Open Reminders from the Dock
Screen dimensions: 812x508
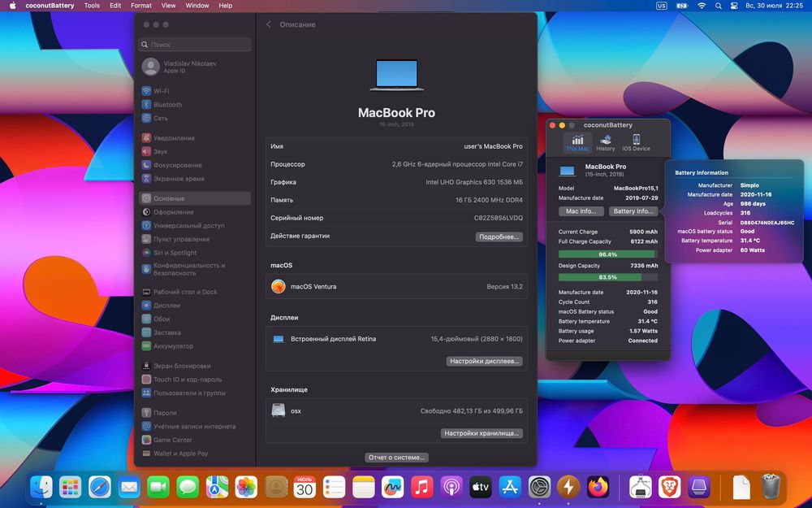pos(334,487)
